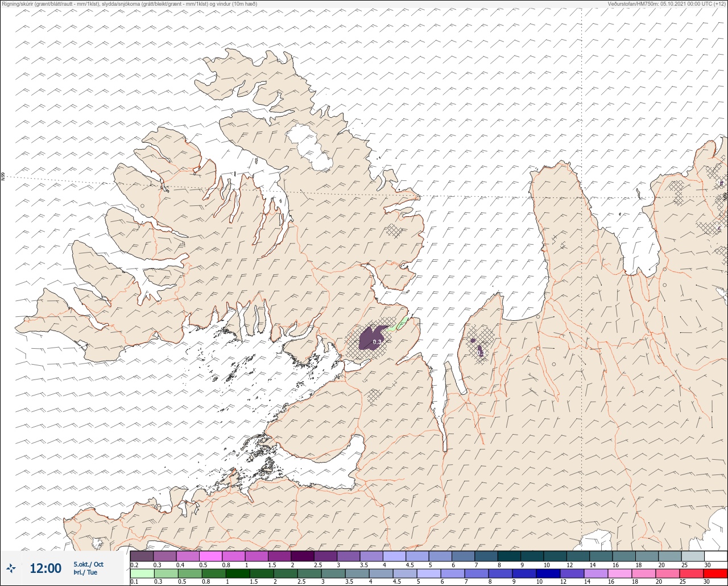Pick the top-row 25 light gray swatch
Screen dimensions: 728x586
coord(692,556)
